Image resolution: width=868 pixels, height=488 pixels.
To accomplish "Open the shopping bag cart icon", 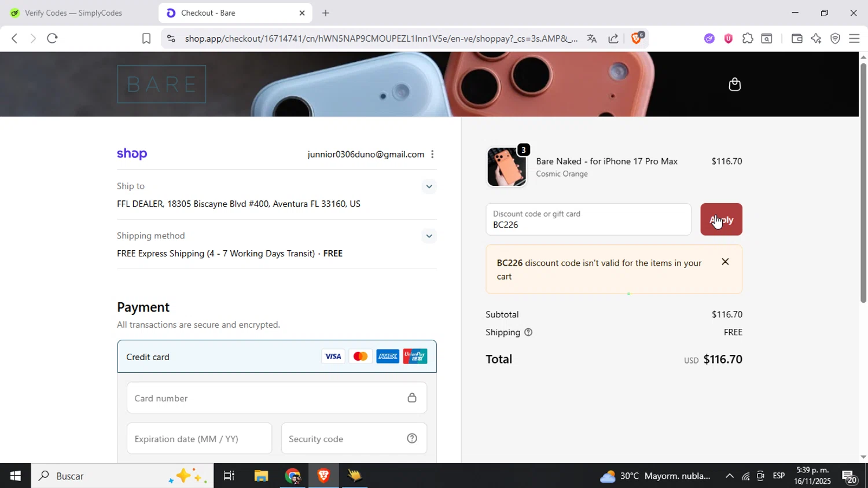I will (734, 85).
